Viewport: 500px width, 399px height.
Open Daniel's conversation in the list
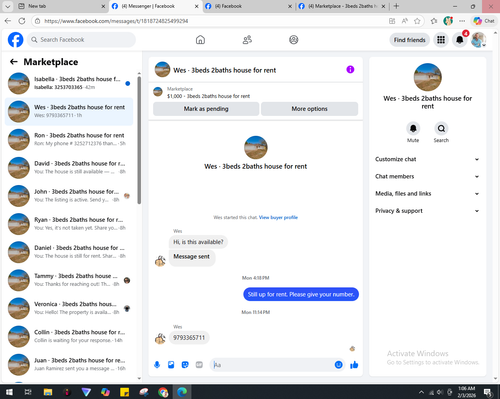[x=69, y=252]
